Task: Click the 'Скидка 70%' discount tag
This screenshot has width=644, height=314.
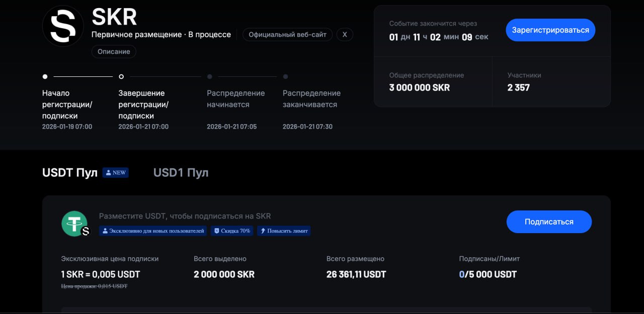Action: tap(231, 231)
